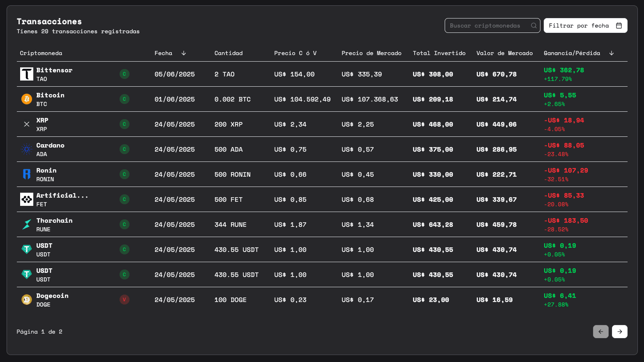Click the US$ 468,00 total invested
The width and height of the screenshot is (644, 362).
click(x=433, y=125)
